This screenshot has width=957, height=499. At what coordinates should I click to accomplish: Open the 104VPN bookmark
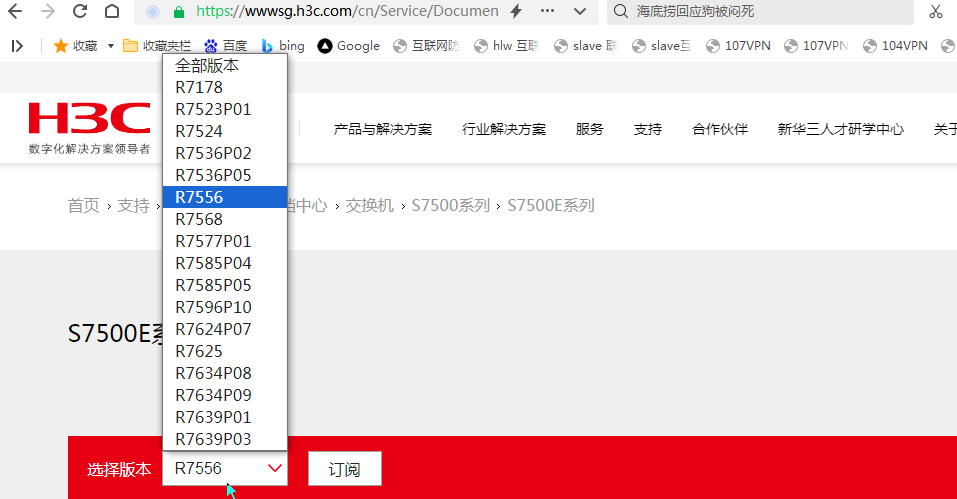pyautogui.click(x=895, y=46)
